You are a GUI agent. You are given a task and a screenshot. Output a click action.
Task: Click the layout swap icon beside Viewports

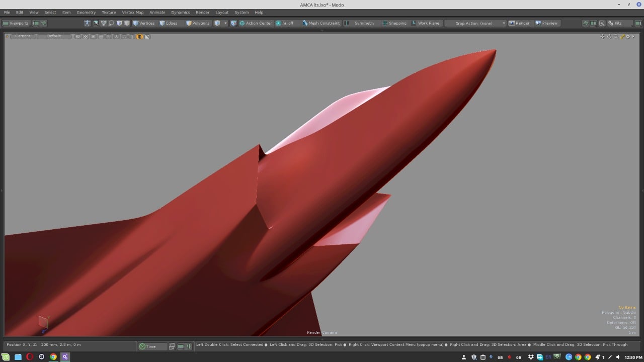coord(44,23)
